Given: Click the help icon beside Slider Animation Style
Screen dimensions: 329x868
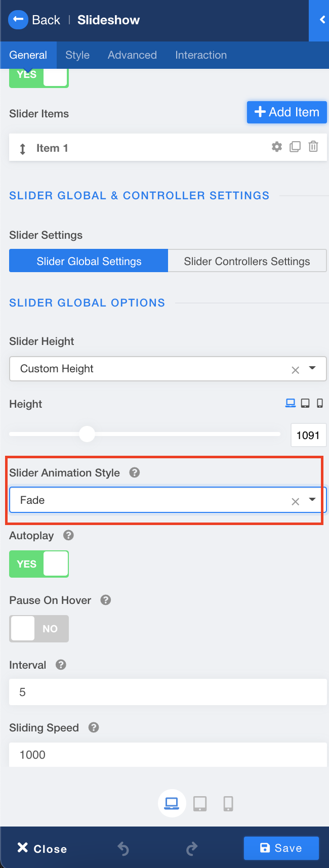Looking at the screenshot, I should point(134,472).
